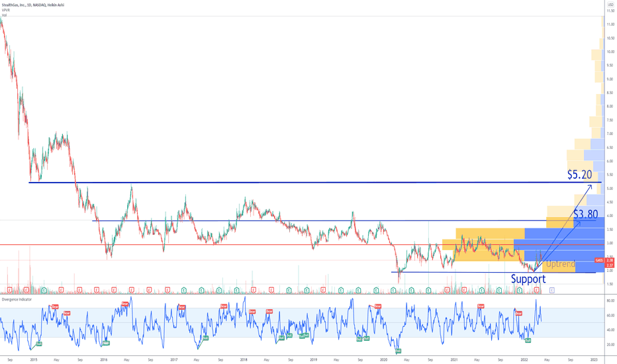
Task: Click the 4.50 price scale label
Action: pyautogui.click(x=610, y=203)
